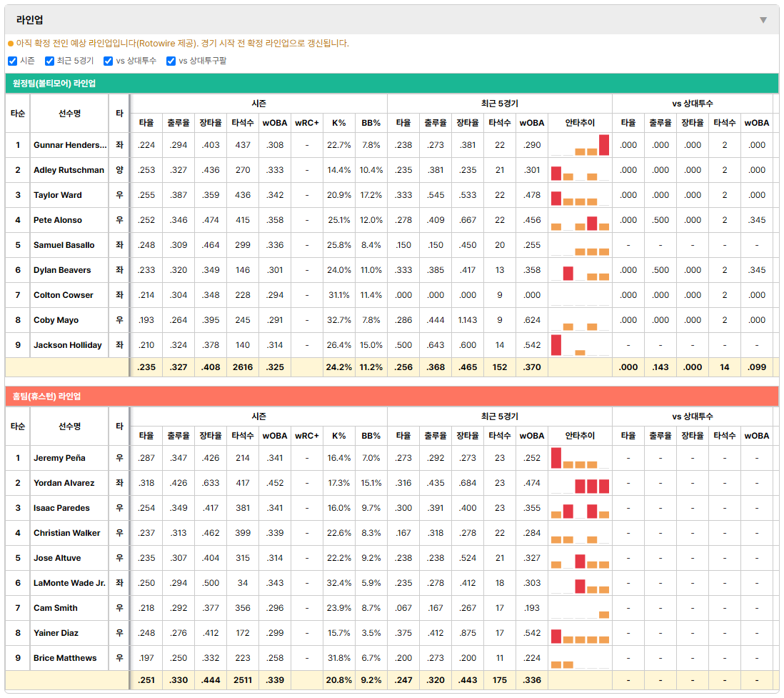784x698 pixels.
Task: Click Yordan Alvarez's hit trend bar chart
Action: pyautogui.click(x=580, y=483)
